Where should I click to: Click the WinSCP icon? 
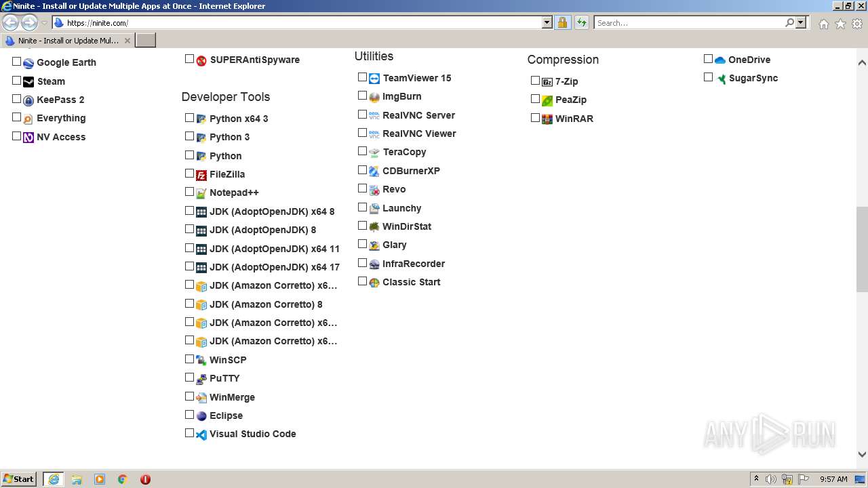201,361
